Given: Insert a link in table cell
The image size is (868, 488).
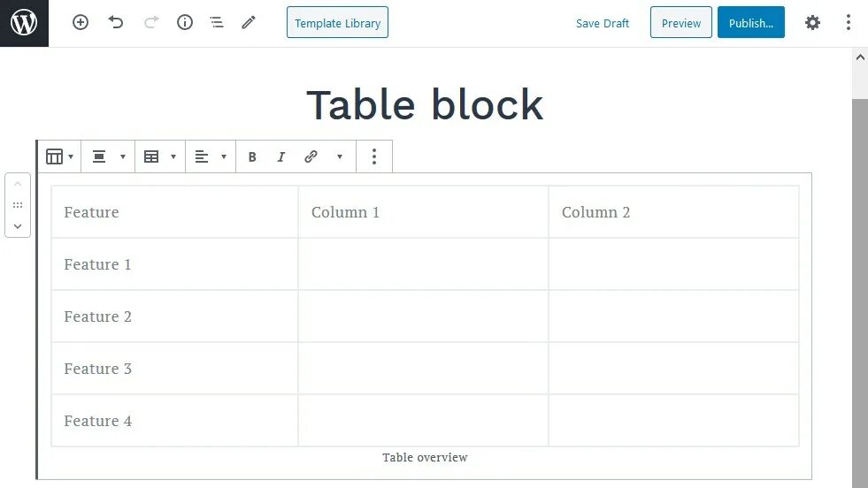Looking at the screenshot, I should coord(311,156).
